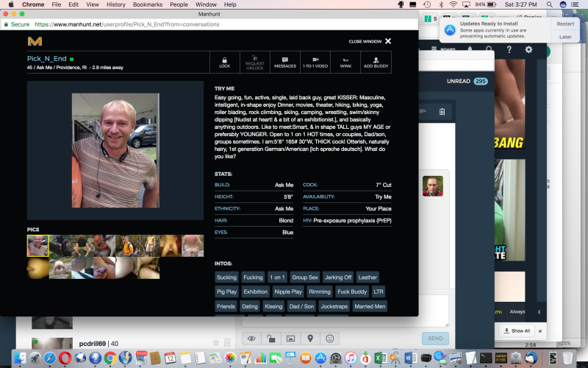
Task: Click trash icon in conversation header
Action: pos(442,112)
